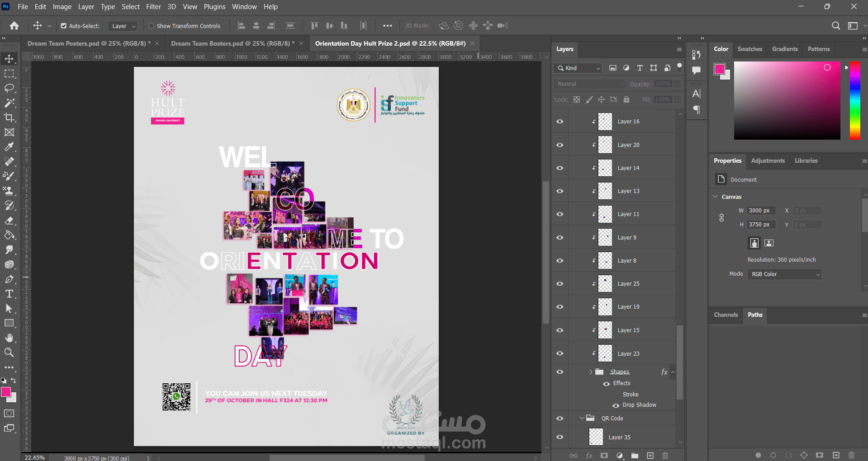Click the foreground color swatch in toolbar
This screenshot has width=868, height=461.
click(x=6, y=392)
